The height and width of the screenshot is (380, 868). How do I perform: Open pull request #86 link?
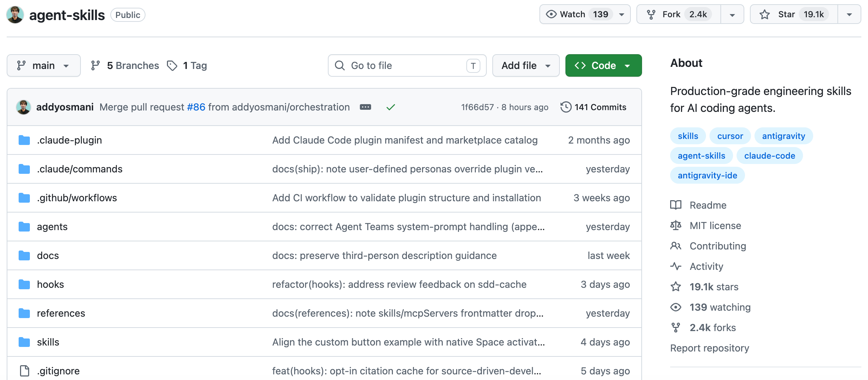pos(196,107)
